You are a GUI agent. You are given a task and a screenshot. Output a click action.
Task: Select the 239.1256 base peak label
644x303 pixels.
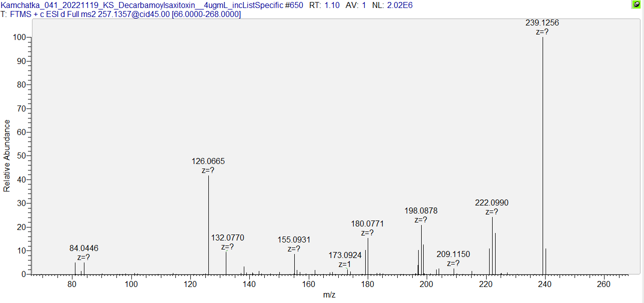542,23
